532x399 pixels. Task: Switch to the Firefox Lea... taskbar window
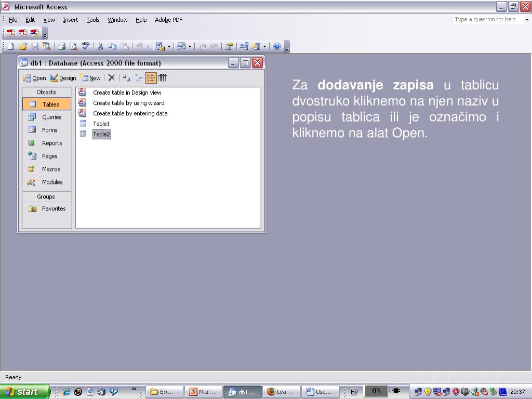[281, 392]
